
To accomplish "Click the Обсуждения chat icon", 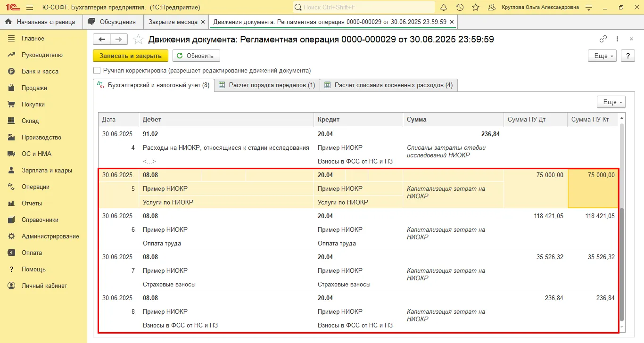I will pos(92,22).
